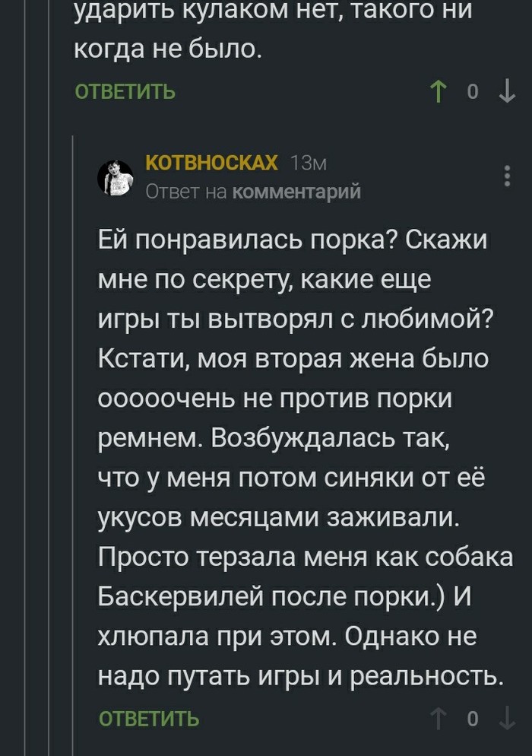Tap the rating count of the top comment
Screen dimensions: 532x756
[x=473, y=92]
